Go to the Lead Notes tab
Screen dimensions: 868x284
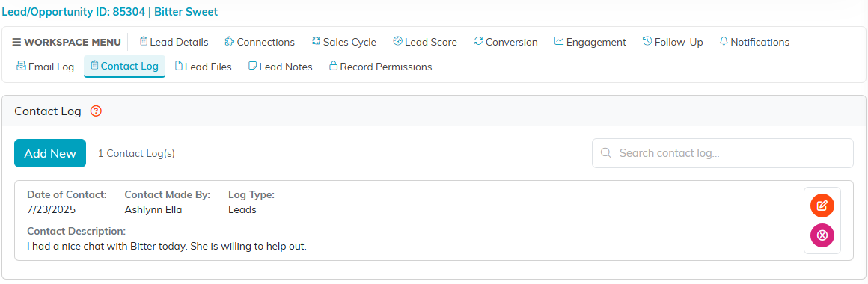[280, 67]
